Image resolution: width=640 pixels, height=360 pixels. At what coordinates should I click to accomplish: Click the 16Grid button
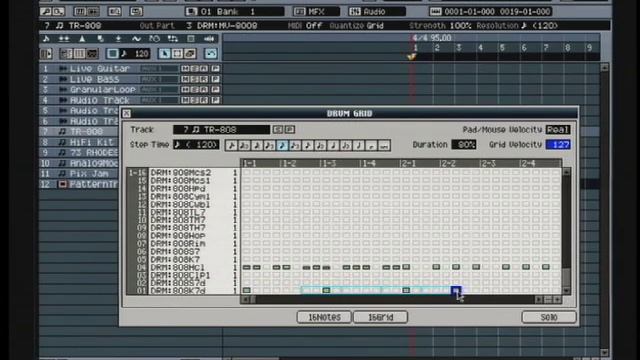[380, 317]
